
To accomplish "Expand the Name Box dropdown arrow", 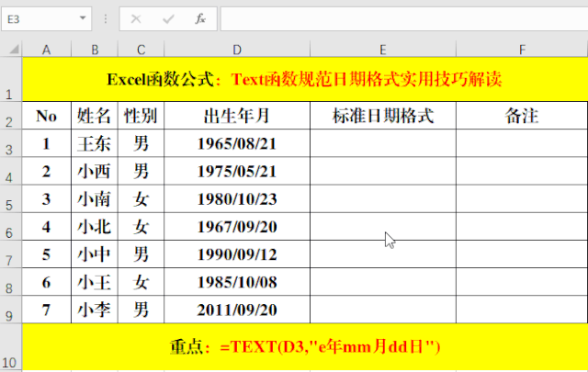I will [84, 18].
